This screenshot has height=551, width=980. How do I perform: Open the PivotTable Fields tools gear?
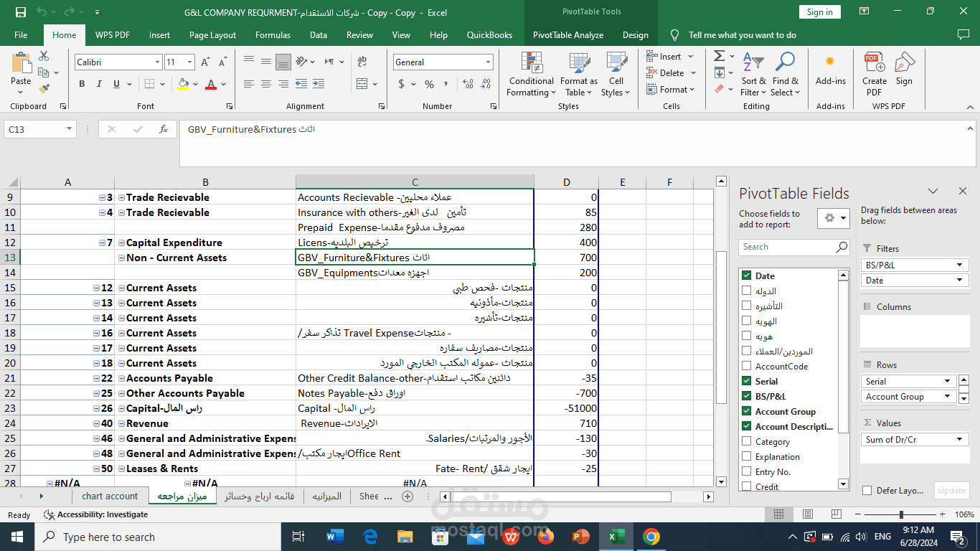(x=833, y=218)
